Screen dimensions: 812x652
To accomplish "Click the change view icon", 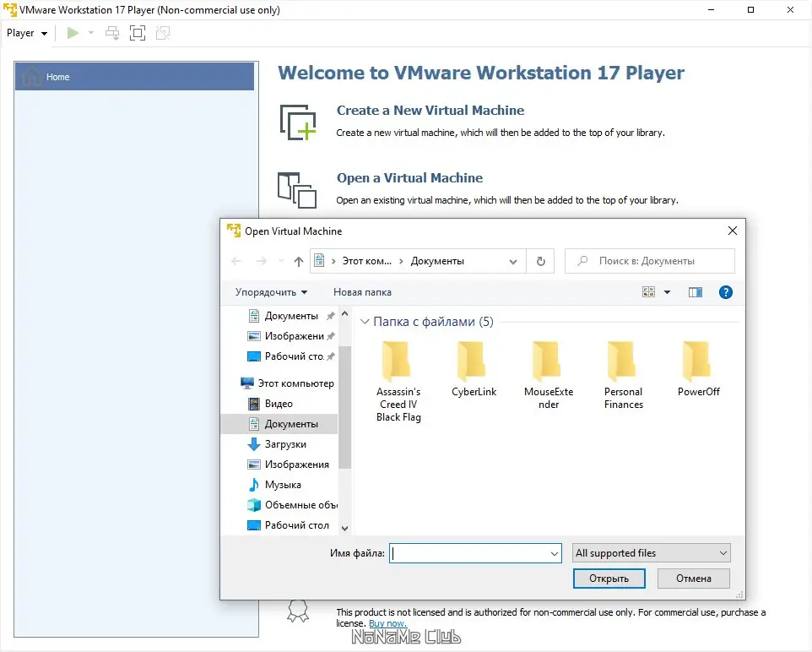I will click(x=648, y=292).
